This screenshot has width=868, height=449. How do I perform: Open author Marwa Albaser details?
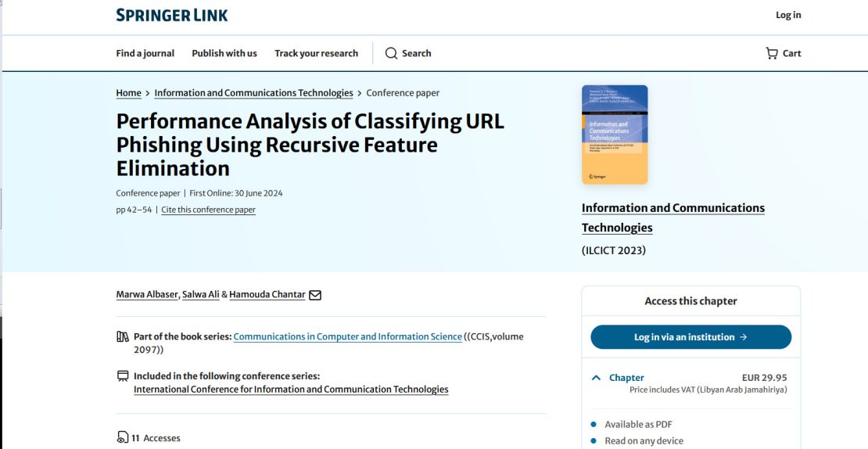pyautogui.click(x=147, y=295)
